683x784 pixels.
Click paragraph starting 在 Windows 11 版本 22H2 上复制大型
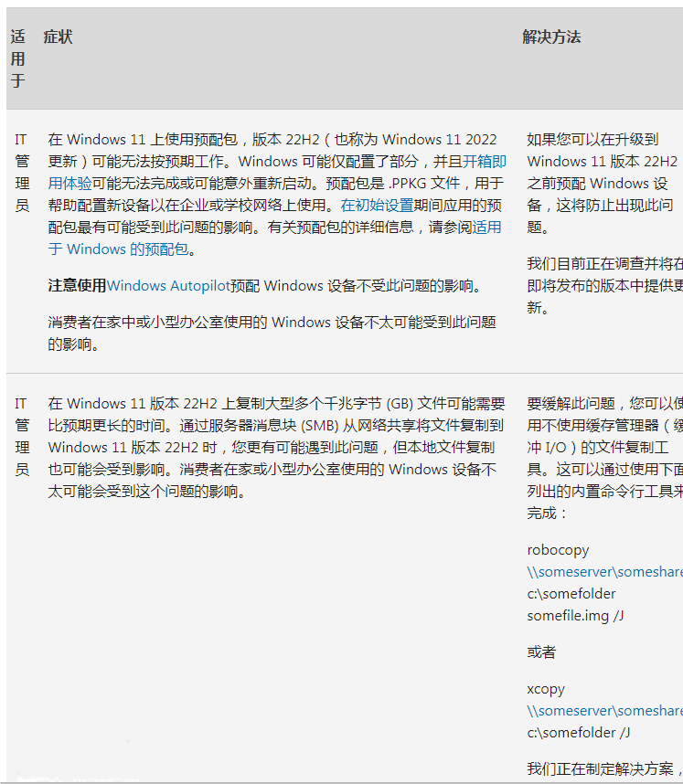point(277,447)
